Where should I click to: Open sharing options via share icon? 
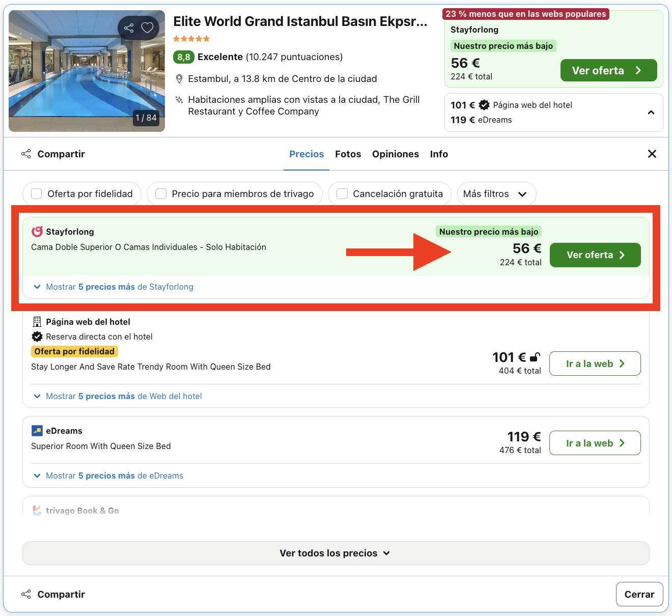tap(129, 28)
